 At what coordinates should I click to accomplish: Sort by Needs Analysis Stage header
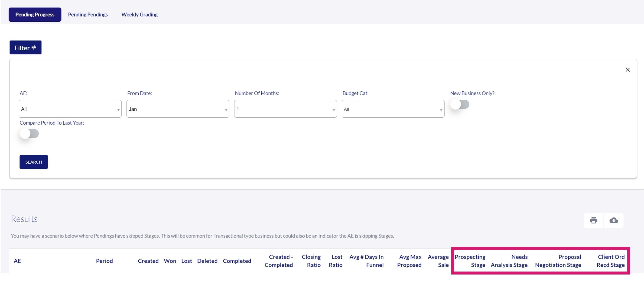[x=509, y=261]
